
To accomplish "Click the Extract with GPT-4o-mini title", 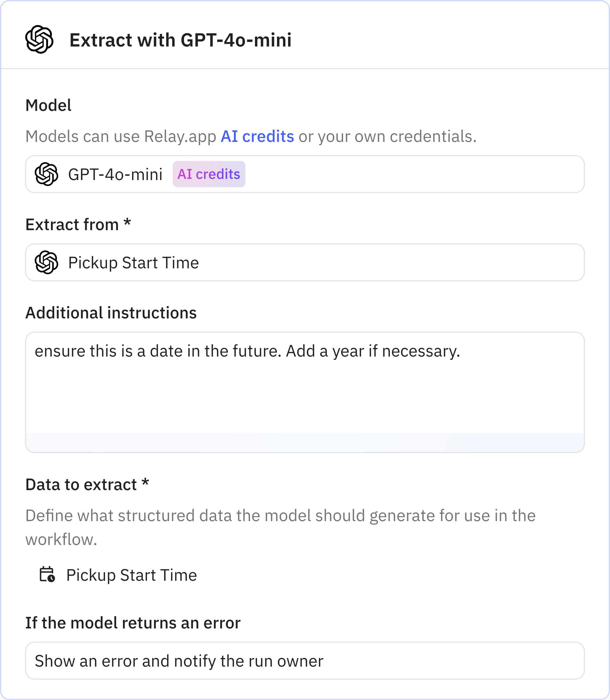I will tap(180, 40).
